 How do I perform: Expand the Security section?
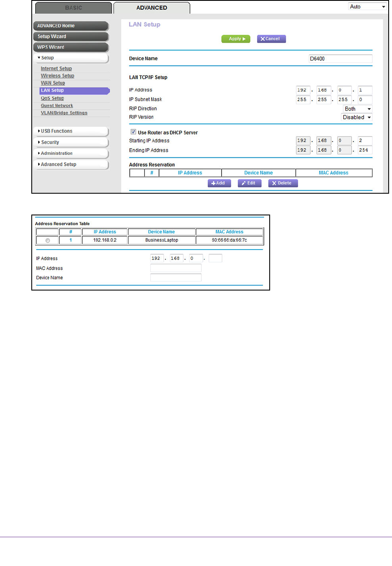(71, 142)
